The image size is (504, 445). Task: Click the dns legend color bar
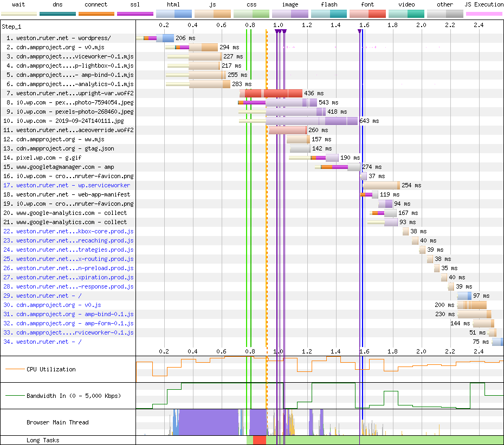[57, 13]
